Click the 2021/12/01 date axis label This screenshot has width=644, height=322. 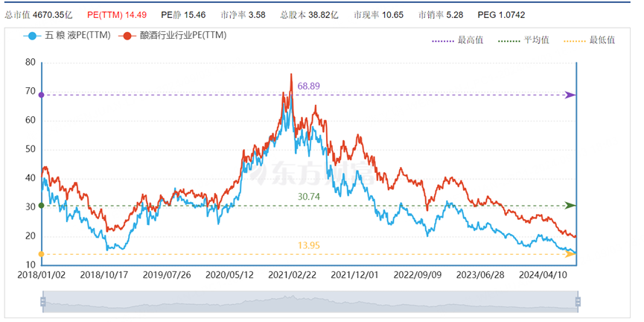355,276
